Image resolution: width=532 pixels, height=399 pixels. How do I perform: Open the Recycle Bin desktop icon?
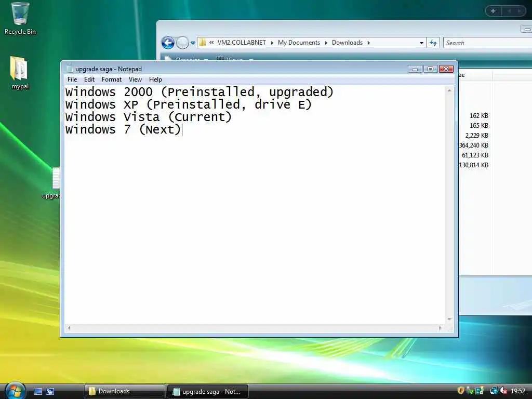tap(20, 19)
